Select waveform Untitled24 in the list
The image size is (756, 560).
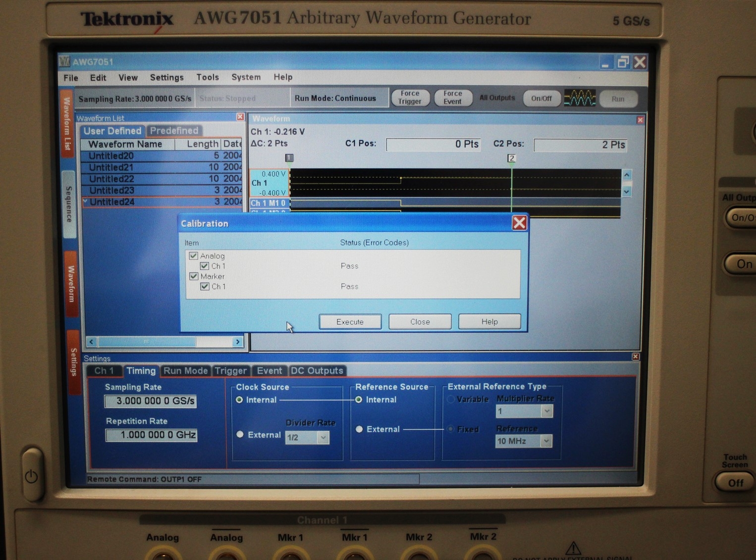click(x=162, y=202)
